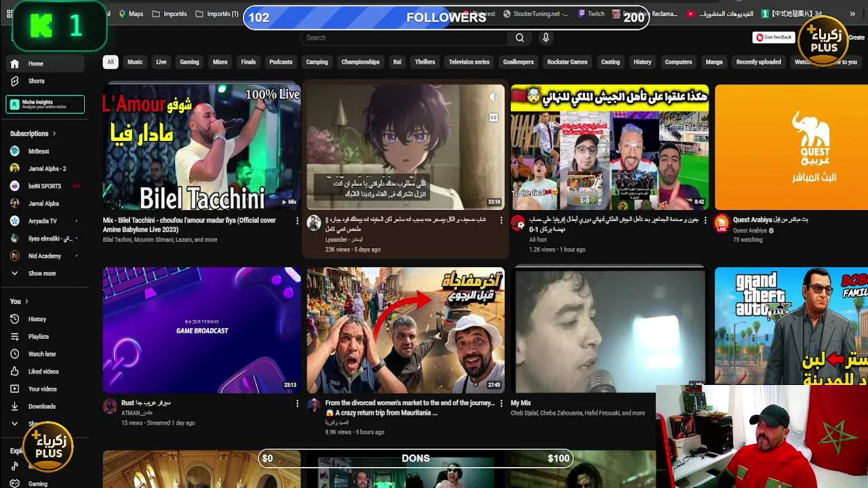This screenshot has height=488, width=868.
Task: Open Downloads in the sidebar
Action: click(x=41, y=407)
